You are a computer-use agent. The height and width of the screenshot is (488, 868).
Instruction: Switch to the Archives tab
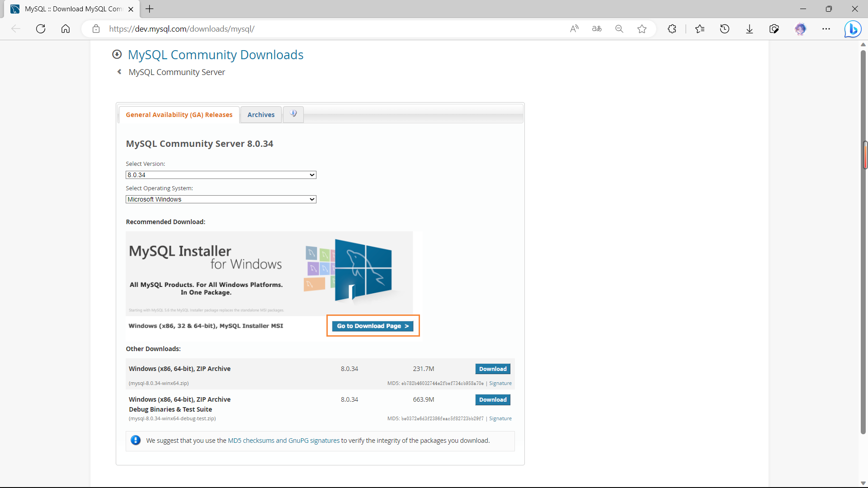(261, 115)
